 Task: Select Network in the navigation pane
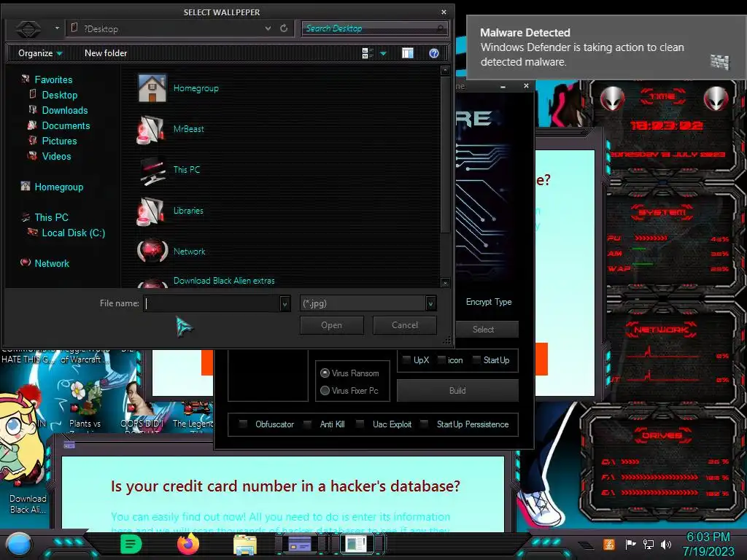[x=52, y=263]
